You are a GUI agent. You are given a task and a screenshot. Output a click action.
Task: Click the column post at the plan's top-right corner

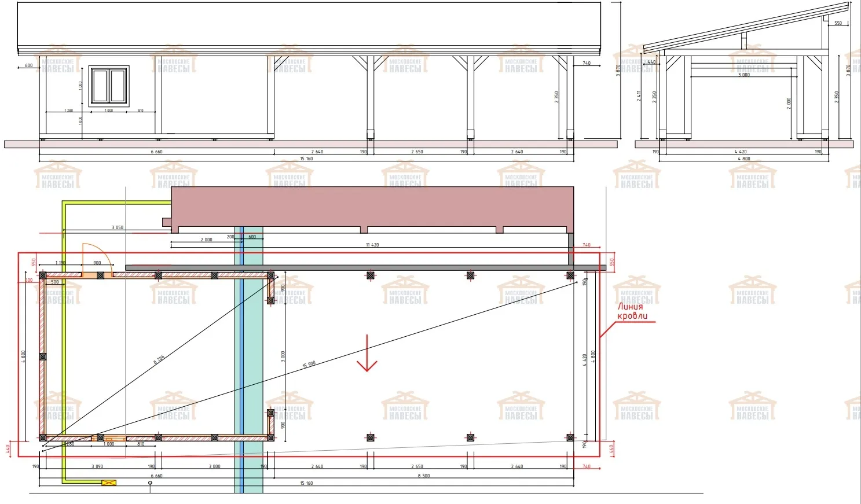(x=570, y=275)
